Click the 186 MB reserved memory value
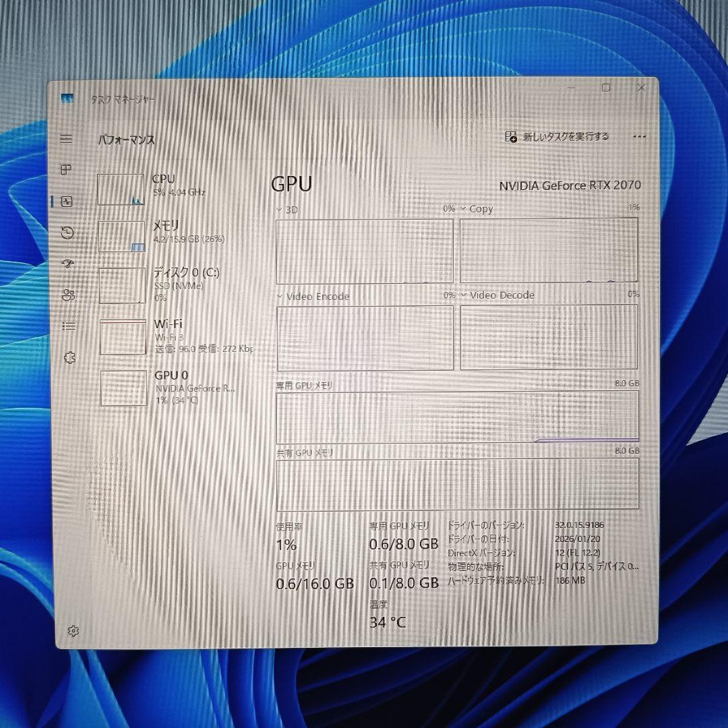This screenshot has width=728, height=728. (x=570, y=580)
